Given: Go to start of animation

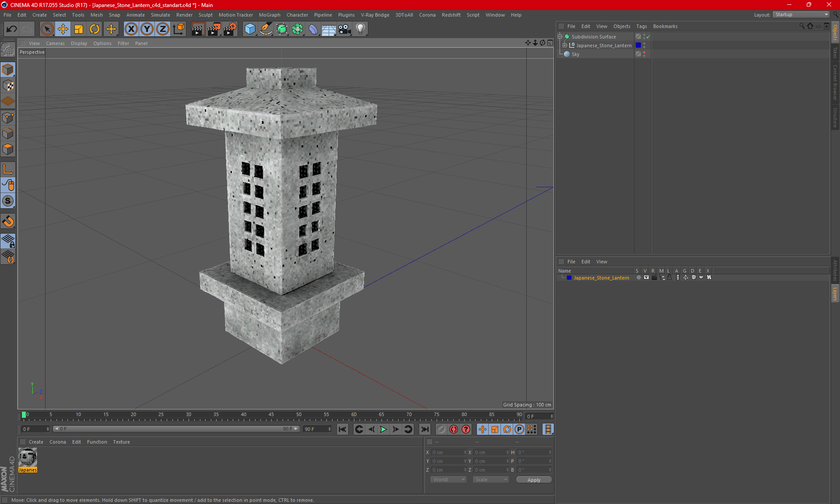Looking at the screenshot, I should tap(343, 429).
